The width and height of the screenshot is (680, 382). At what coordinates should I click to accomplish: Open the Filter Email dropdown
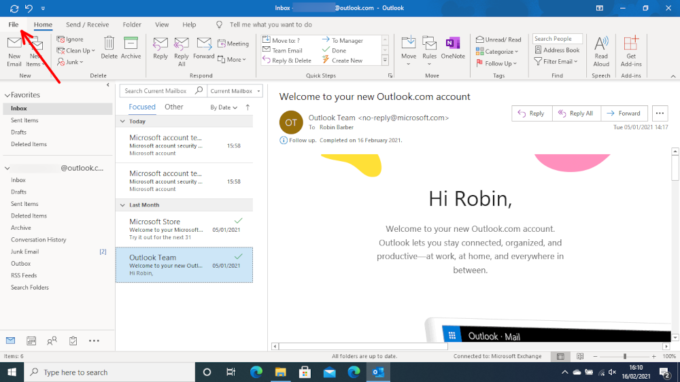tap(556, 62)
